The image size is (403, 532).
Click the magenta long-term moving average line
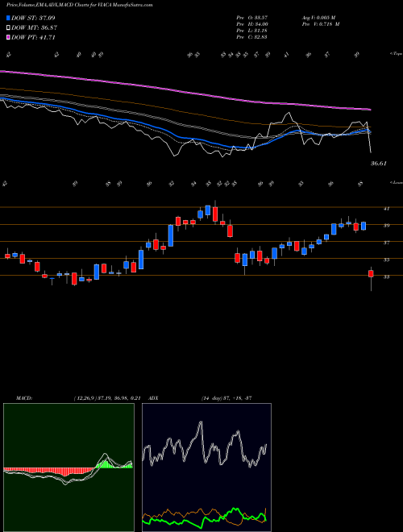point(185,91)
